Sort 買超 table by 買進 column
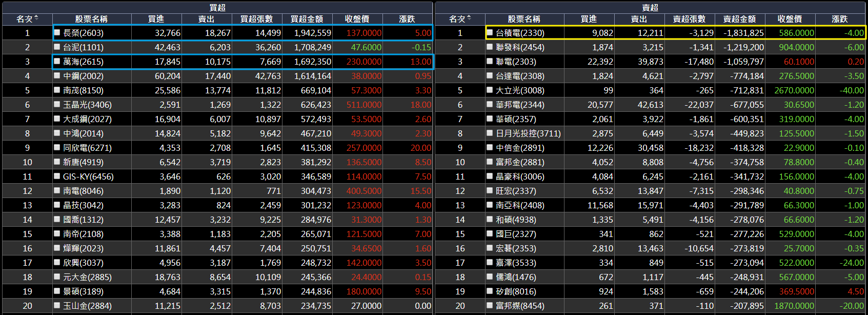 [x=156, y=19]
